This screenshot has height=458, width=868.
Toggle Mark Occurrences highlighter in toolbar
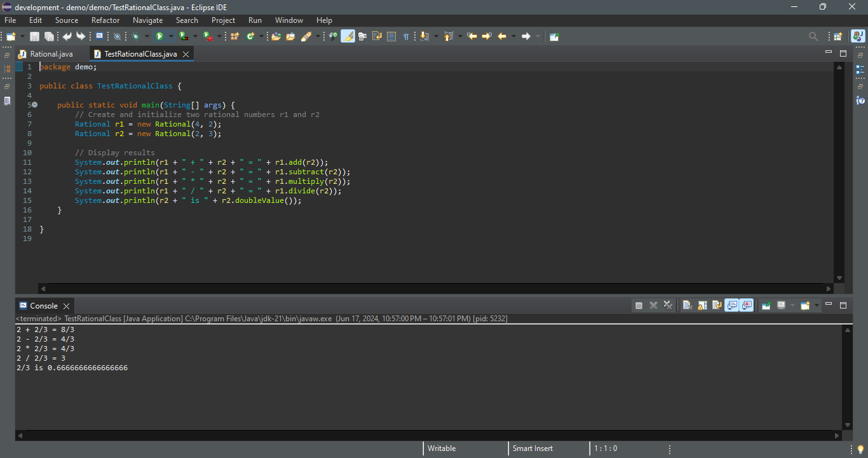[348, 36]
